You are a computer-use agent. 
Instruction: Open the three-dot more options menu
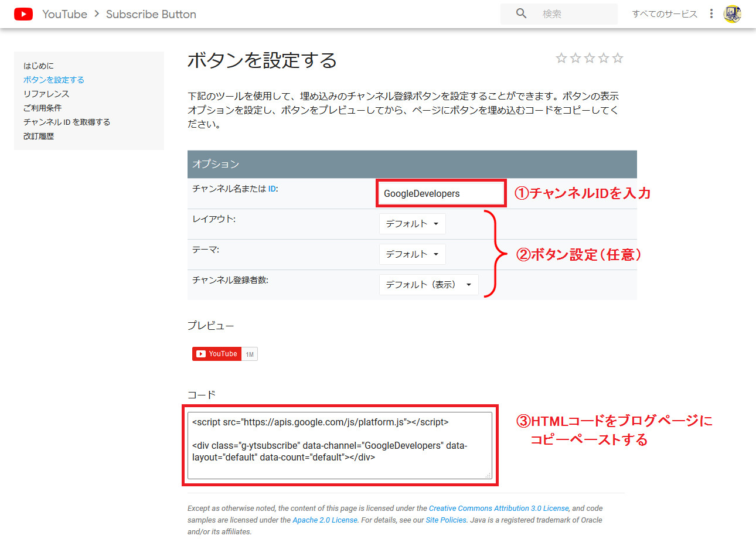click(x=711, y=13)
